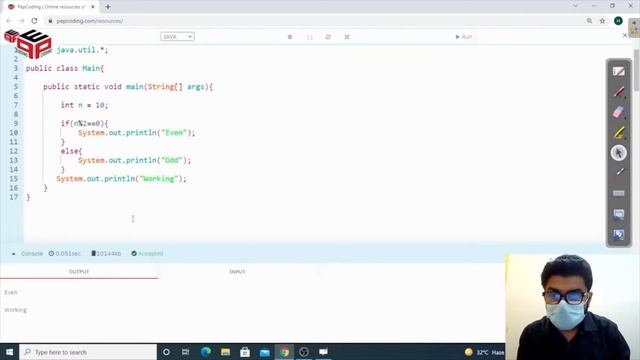This screenshot has height=360, width=640.
Task: Click the main method signature line
Action: coord(128,87)
